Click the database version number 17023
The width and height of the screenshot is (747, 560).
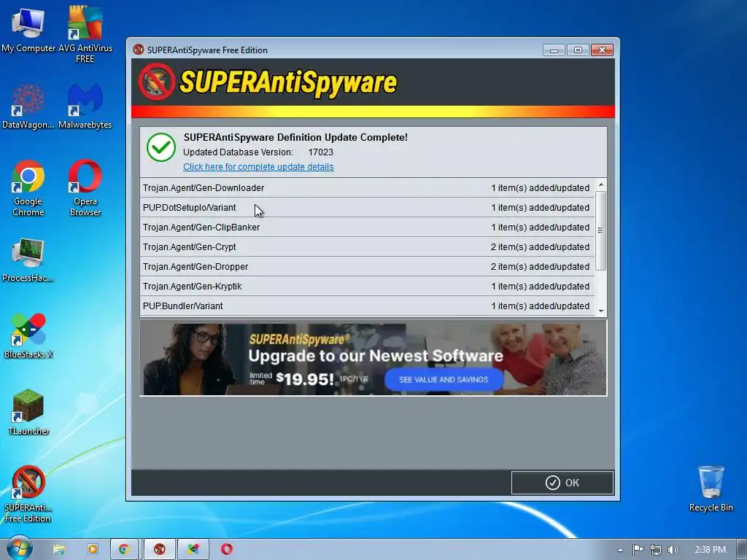[321, 152]
